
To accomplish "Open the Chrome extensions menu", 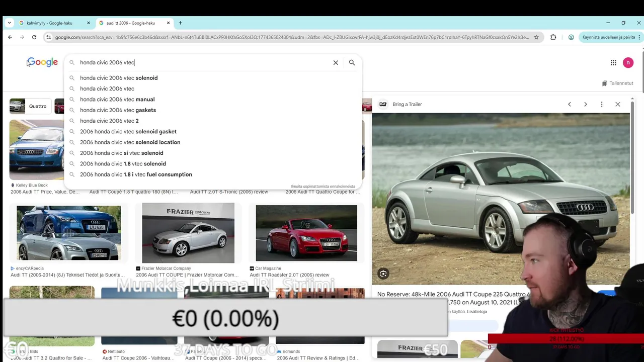I will tap(553, 37).
